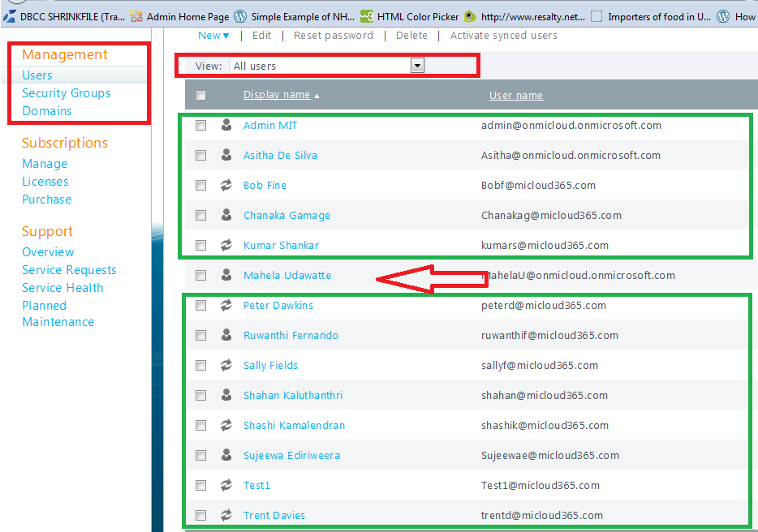Open Purchase under Subscriptions

coord(47,199)
